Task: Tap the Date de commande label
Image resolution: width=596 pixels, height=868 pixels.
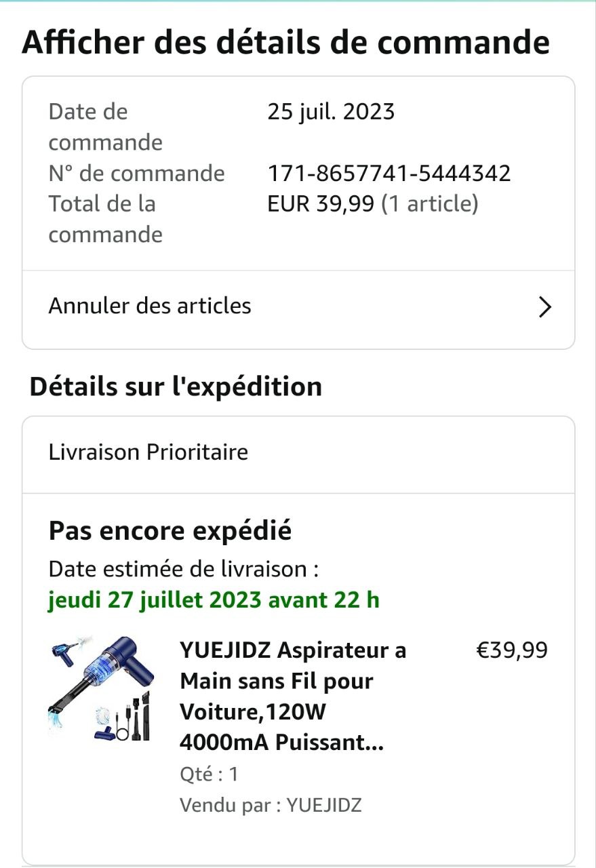Action: pyautogui.click(x=106, y=127)
